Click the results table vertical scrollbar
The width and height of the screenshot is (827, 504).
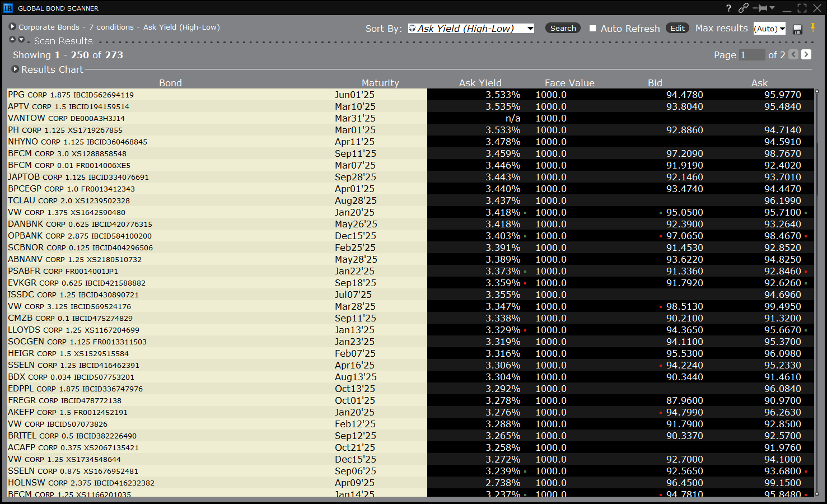pos(817,292)
